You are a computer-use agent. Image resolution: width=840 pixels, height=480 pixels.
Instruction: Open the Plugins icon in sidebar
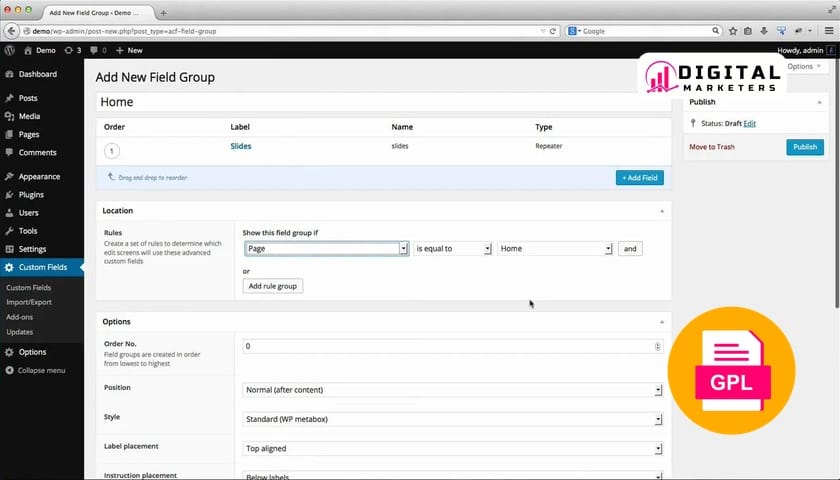pyautogui.click(x=9, y=194)
